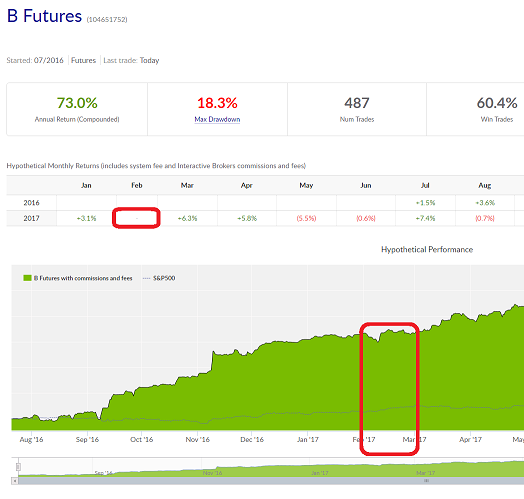Click the Hypothetical Performance chart title
Image resolution: width=524 pixels, height=499 pixels.
coord(427,249)
